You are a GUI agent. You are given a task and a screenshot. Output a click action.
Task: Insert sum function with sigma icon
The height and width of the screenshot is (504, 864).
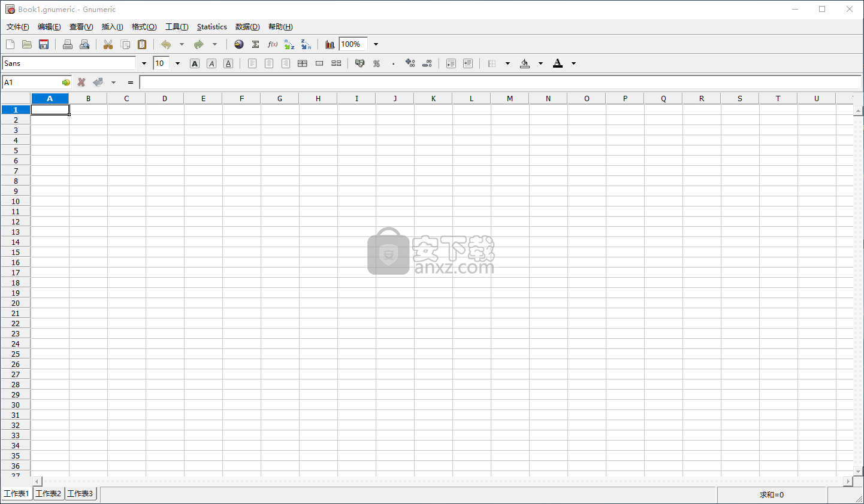coord(256,44)
